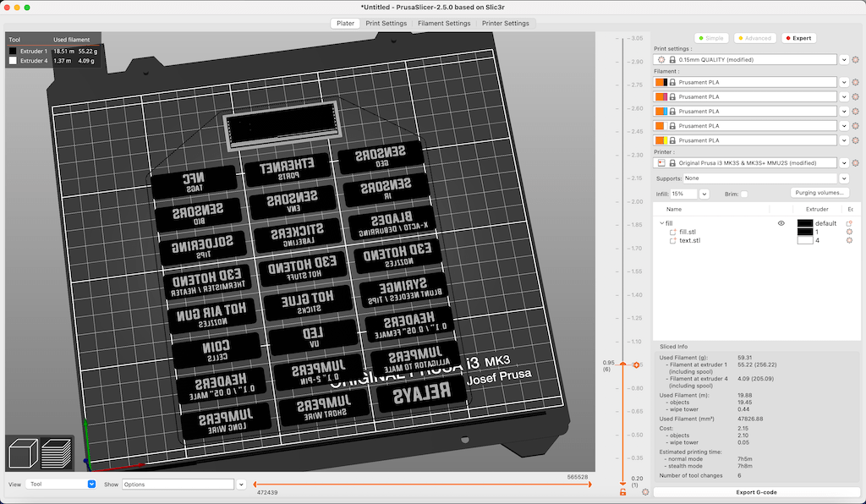
Task: Open the print settings preset dropdown
Action: pos(844,60)
